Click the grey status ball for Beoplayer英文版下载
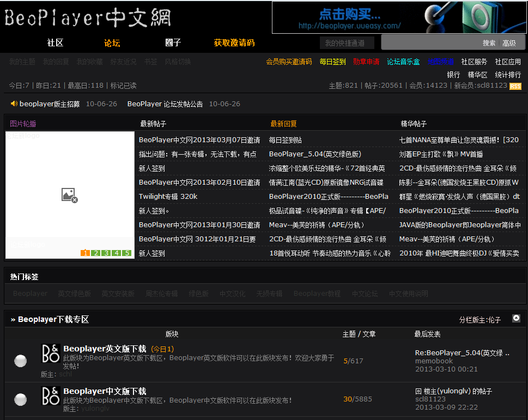 pyautogui.click(x=21, y=361)
